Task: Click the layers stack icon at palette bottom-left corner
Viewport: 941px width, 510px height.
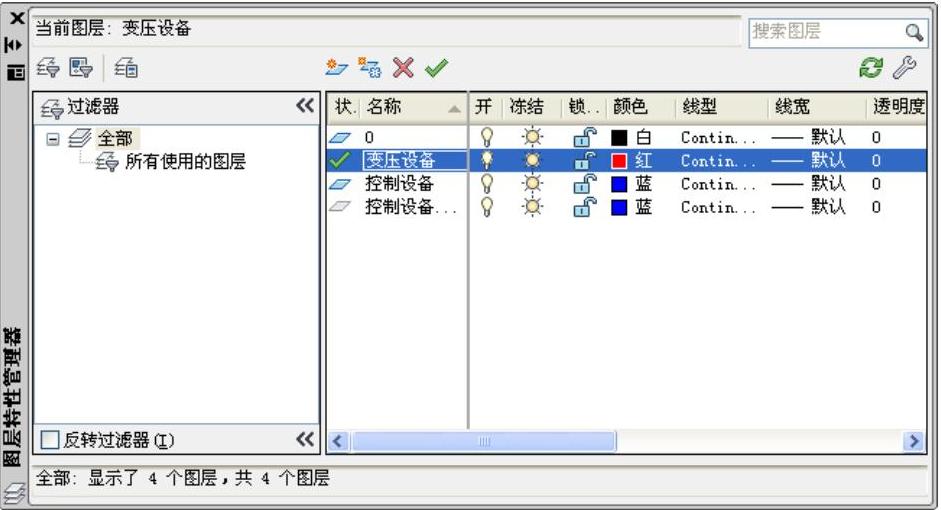Action: 14,494
